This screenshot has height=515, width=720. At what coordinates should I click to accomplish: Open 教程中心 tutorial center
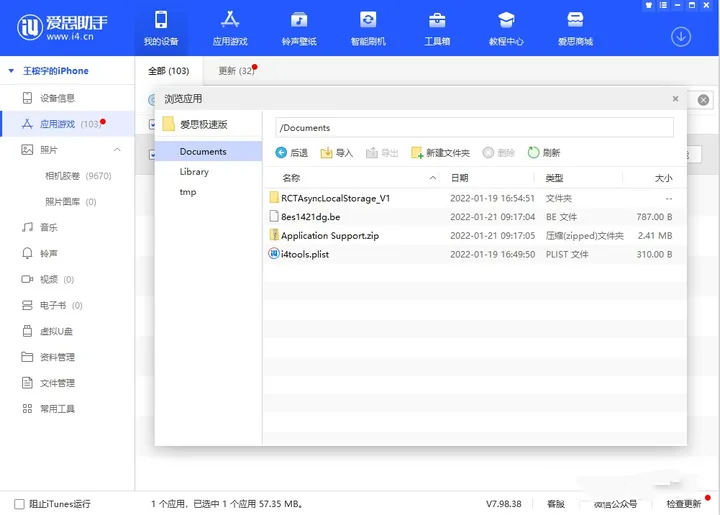point(506,28)
